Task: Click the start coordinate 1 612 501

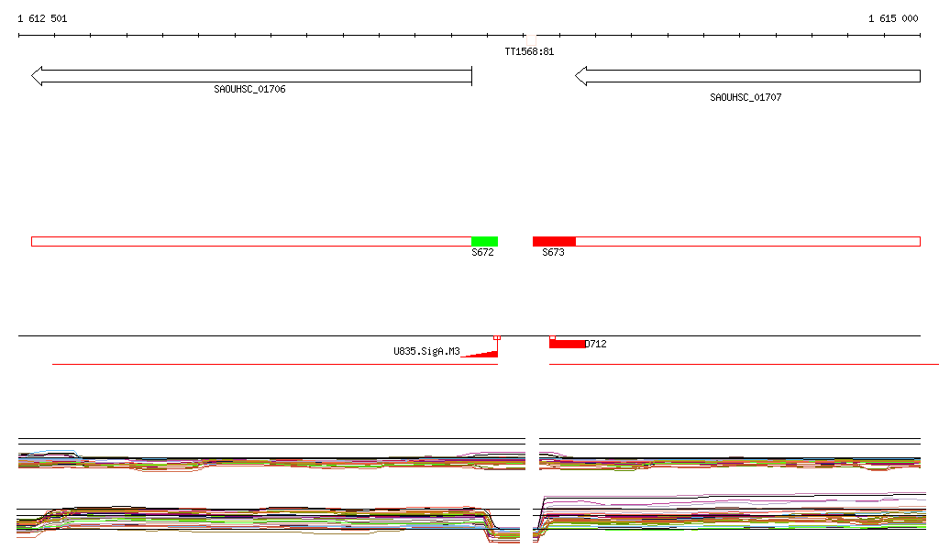Action: click(42, 18)
